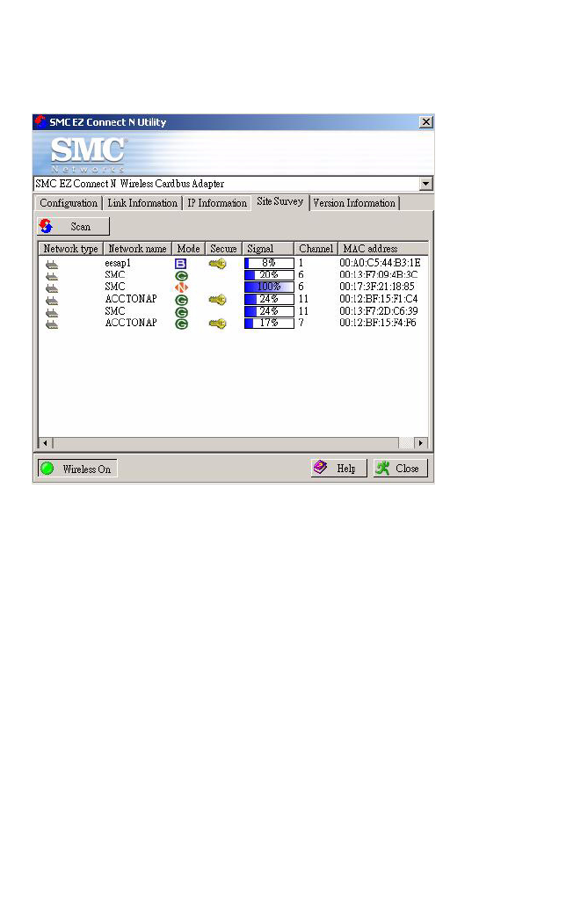Switch to the Link Information tab

(142, 203)
